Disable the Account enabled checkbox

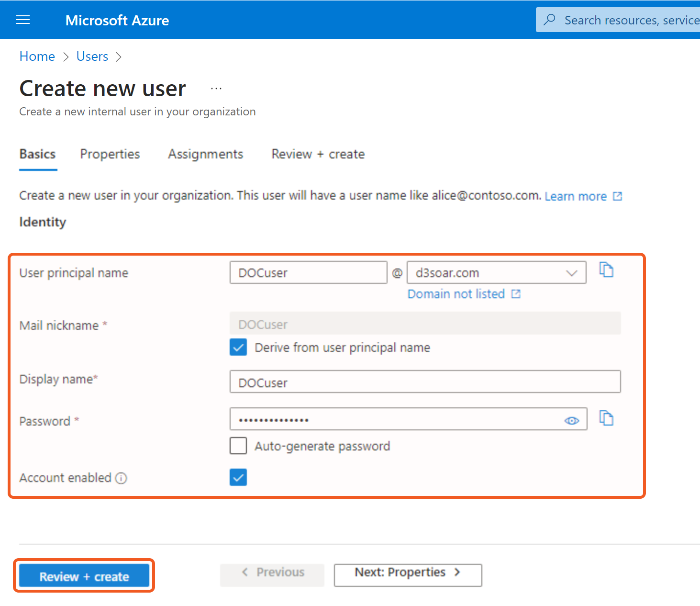click(x=238, y=477)
